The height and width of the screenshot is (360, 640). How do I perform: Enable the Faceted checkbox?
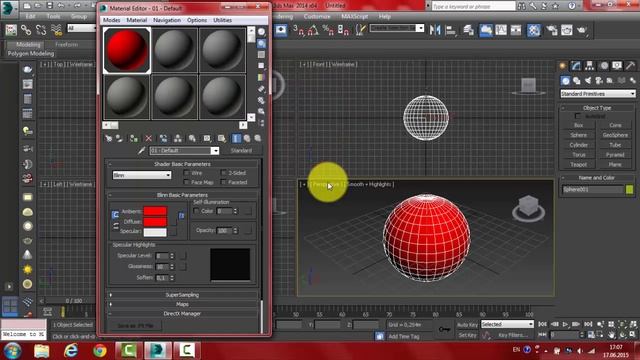pyautogui.click(x=224, y=182)
